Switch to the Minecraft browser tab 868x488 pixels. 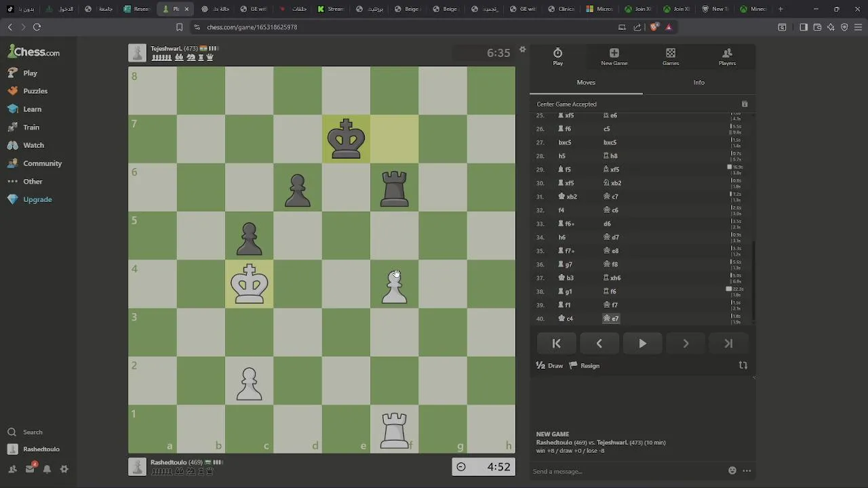(x=753, y=9)
